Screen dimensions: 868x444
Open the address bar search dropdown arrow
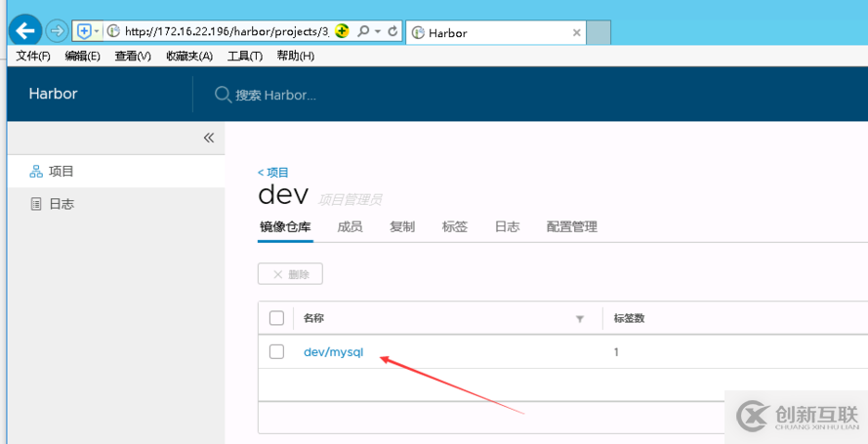pos(378,31)
